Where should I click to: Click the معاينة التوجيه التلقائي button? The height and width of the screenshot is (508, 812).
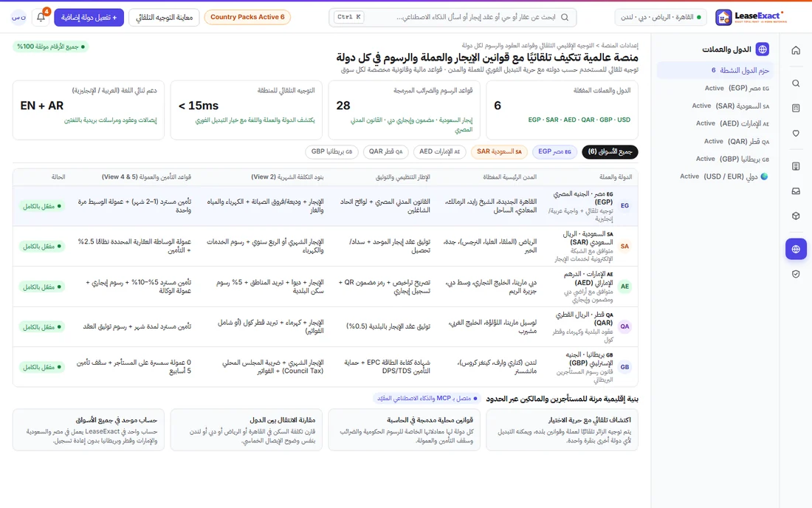point(164,17)
